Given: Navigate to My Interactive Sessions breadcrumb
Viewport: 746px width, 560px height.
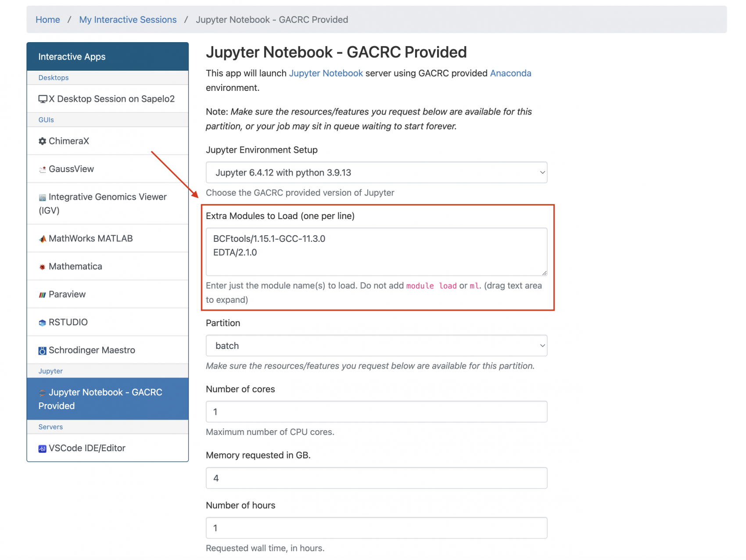Looking at the screenshot, I should [x=128, y=19].
